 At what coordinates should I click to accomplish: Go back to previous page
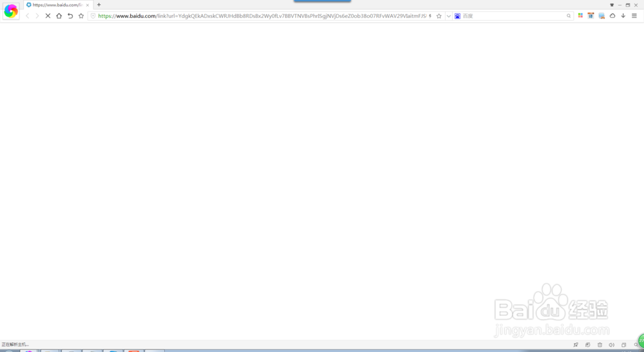(x=28, y=16)
